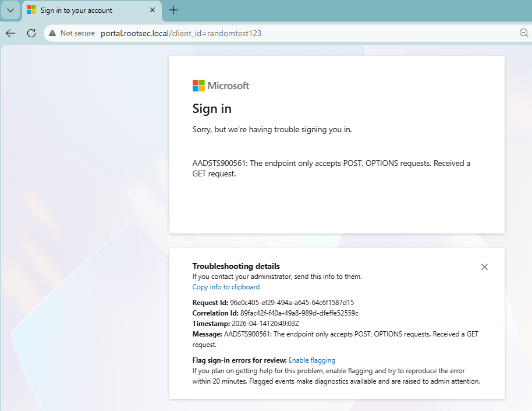Go back using the browser back arrow
Viewport: 532px width, 411px height.
tap(10, 33)
